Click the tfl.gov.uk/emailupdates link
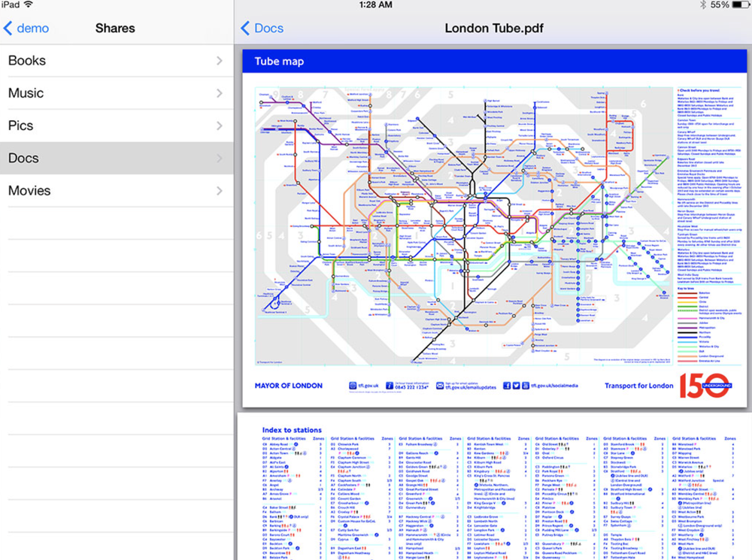Image resolution: width=752 pixels, height=560 pixels. pos(472,386)
